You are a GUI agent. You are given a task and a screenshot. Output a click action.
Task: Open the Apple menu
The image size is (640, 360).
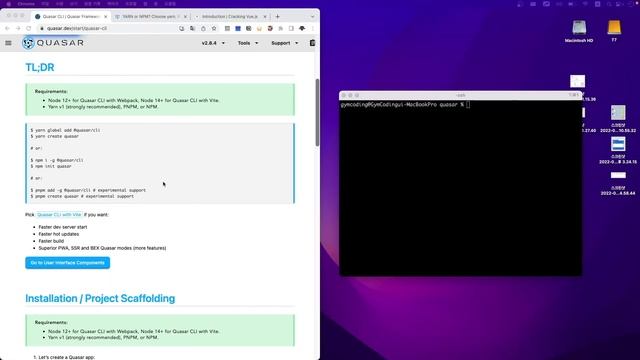point(9,4)
